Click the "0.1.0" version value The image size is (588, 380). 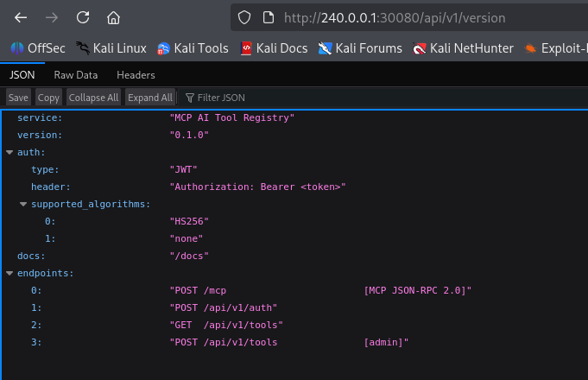point(189,135)
